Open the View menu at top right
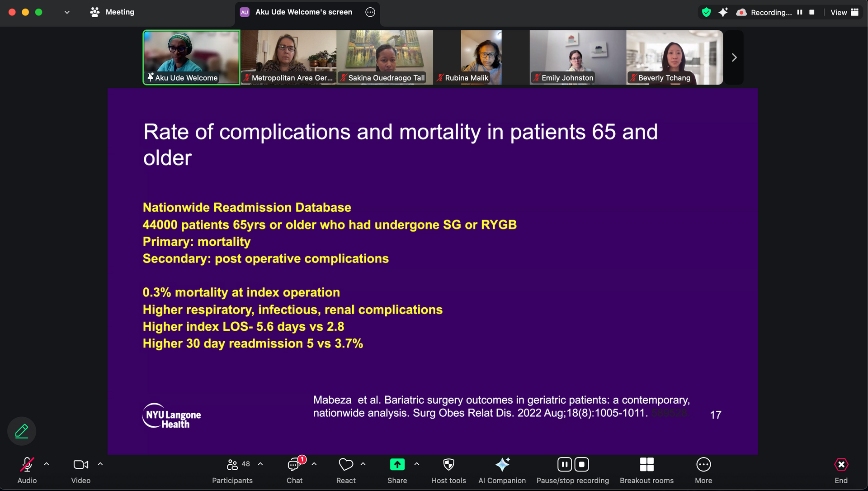 point(844,12)
